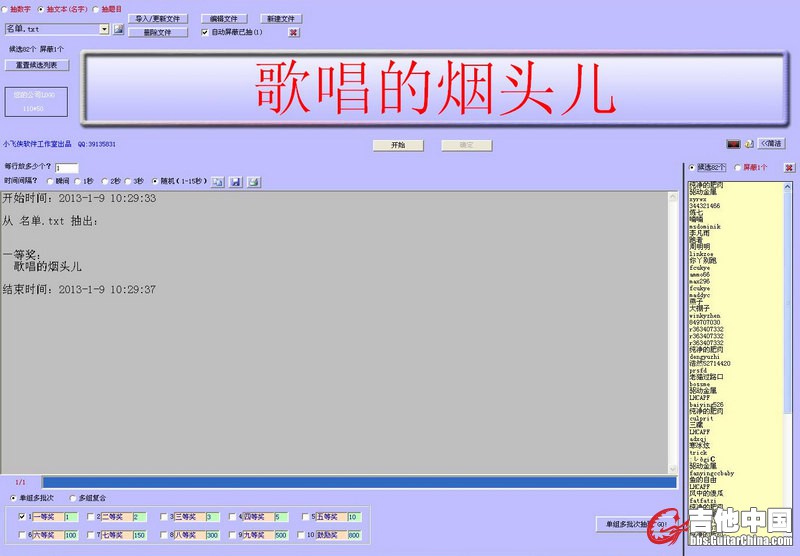Click the image icon beside 名单.txt dropdown
This screenshot has height=556, width=800.
coord(118,29)
